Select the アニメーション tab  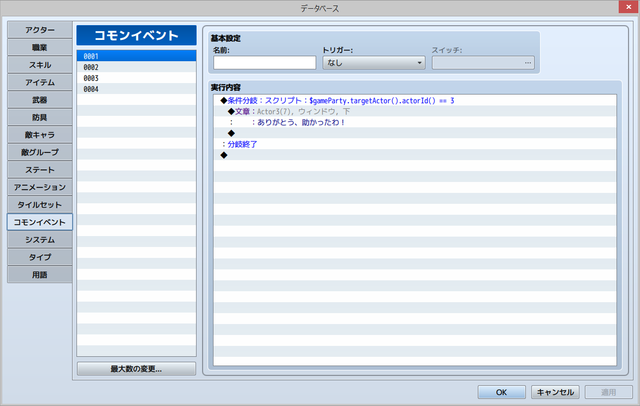pyautogui.click(x=40, y=187)
